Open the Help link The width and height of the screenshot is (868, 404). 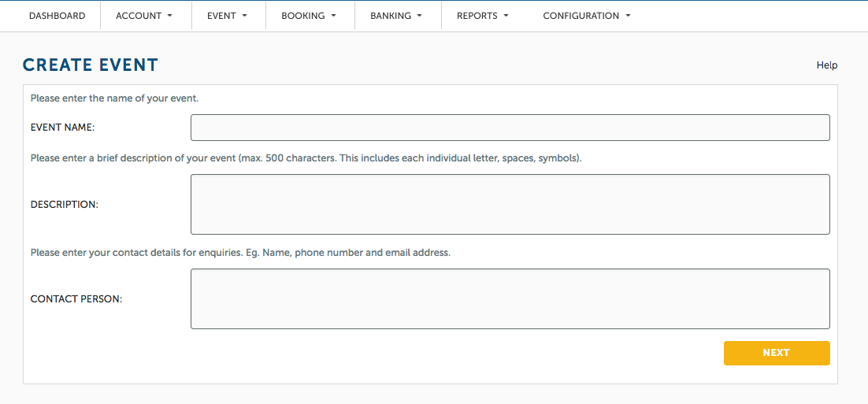pos(827,65)
